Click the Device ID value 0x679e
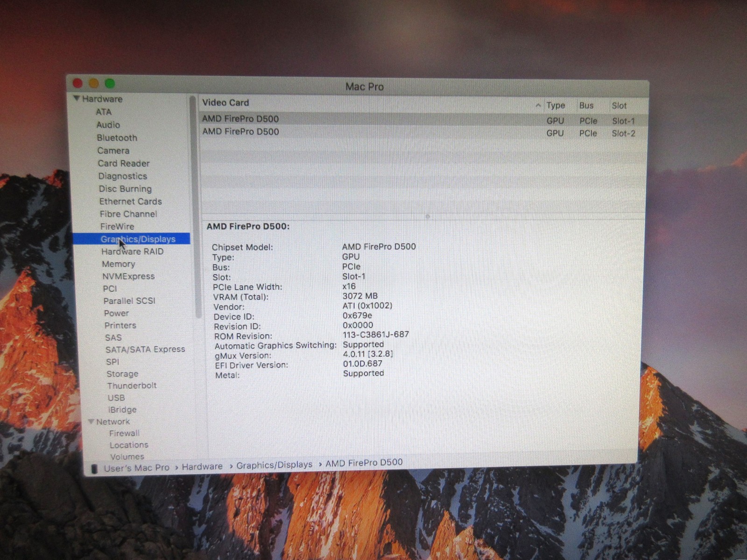Viewport: 747px width, 560px height. [357, 315]
